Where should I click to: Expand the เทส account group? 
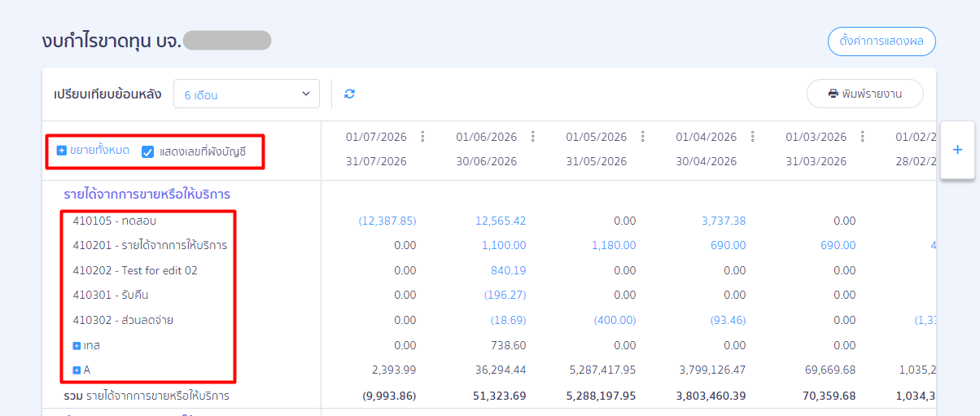click(x=77, y=346)
